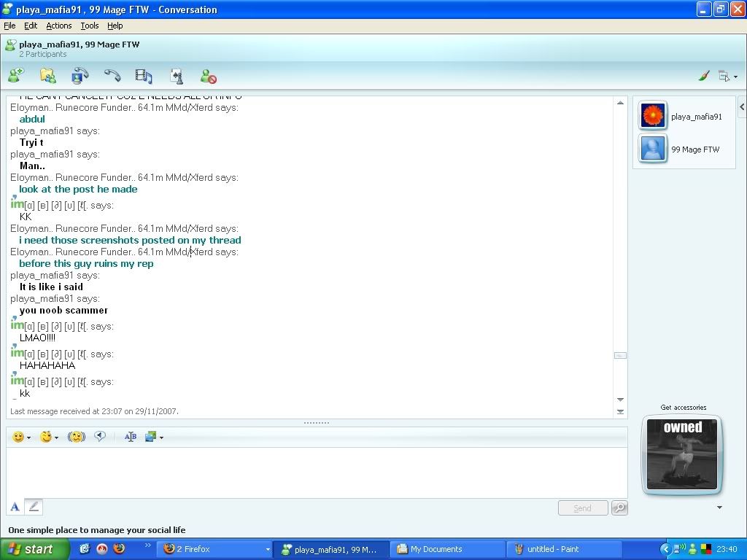747x560 pixels.
Task: Click the invite someone to conversation icon
Action: click(16, 76)
